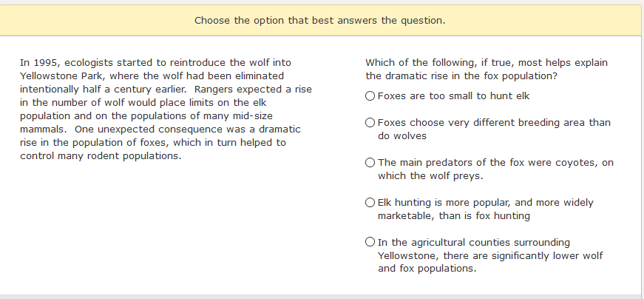The height and width of the screenshot is (299, 644).
Task: Click the passage phrase "control many rodent populations"
Action: 99,156
